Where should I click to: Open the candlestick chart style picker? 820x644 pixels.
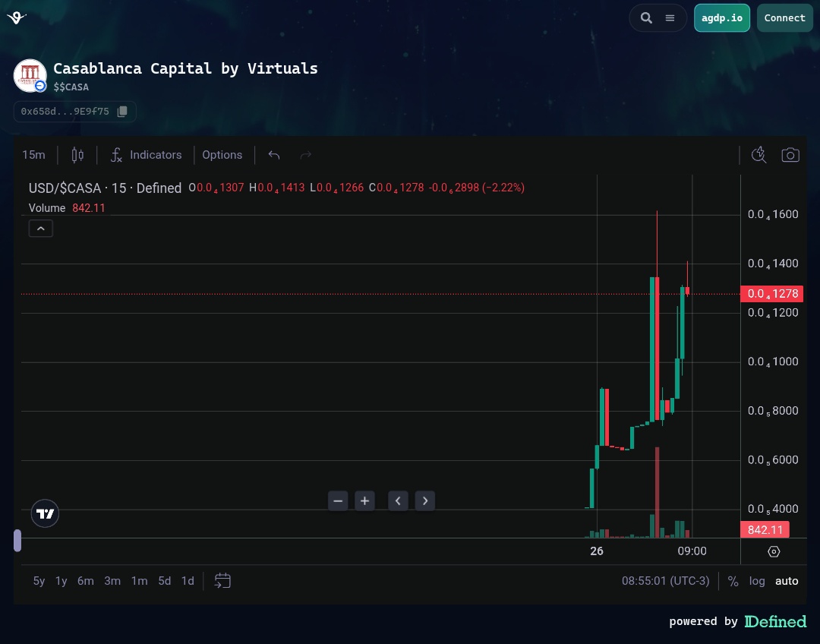pyautogui.click(x=77, y=155)
